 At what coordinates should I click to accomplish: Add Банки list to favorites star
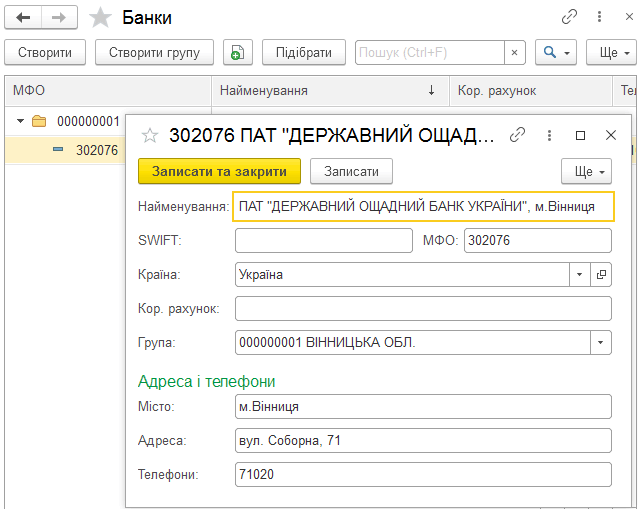pyautogui.click(x=100, y=18)
